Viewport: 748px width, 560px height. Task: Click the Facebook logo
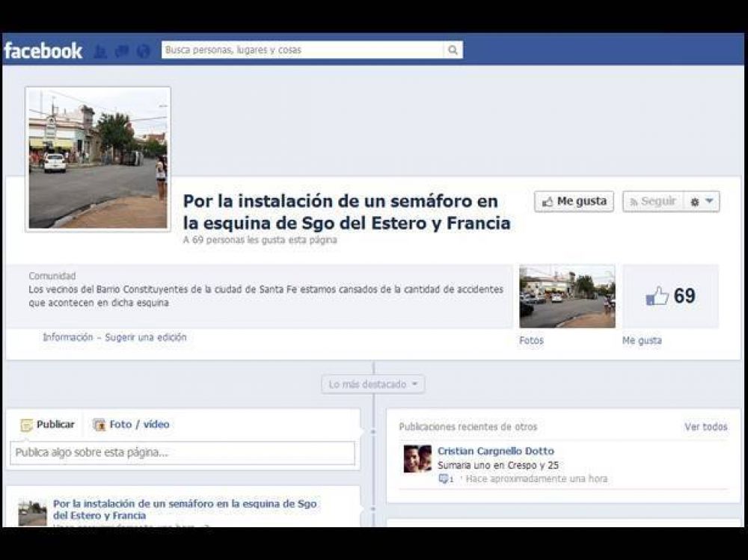coord(43,51)
